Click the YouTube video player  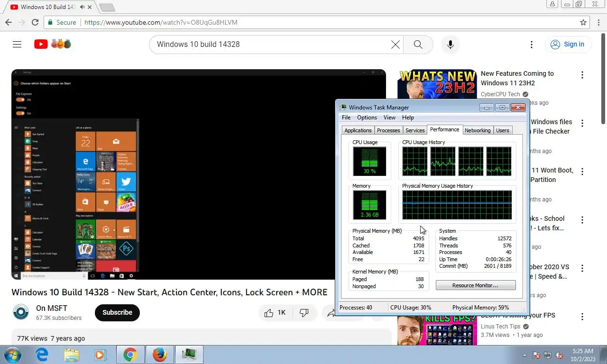point(199,174)
